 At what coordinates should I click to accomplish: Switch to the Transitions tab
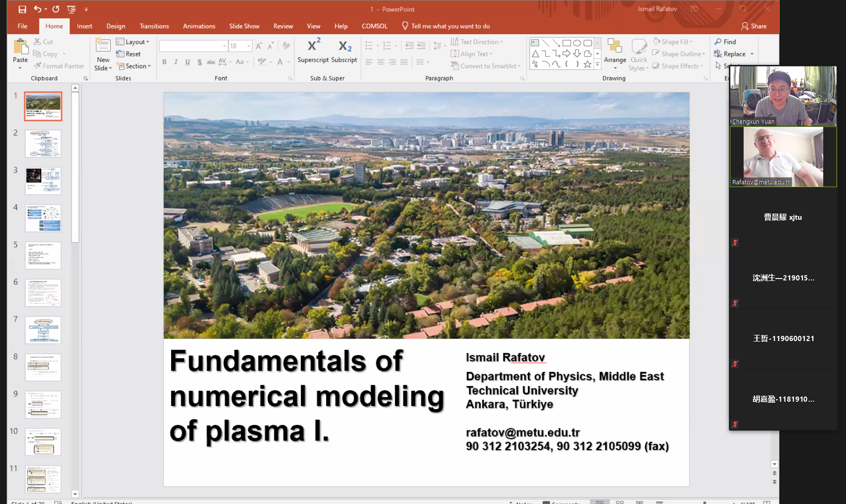[154, 26]
